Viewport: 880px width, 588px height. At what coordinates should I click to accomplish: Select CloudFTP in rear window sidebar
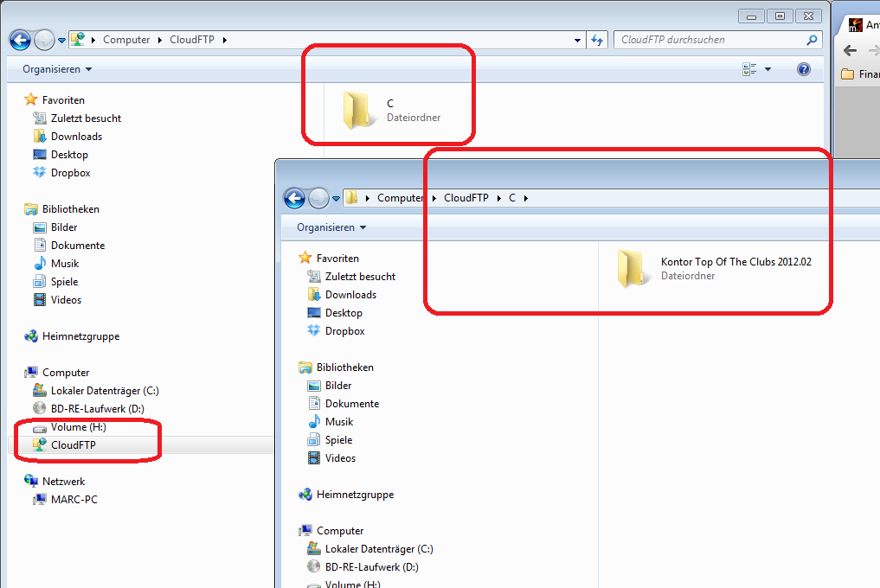point(65,445)
